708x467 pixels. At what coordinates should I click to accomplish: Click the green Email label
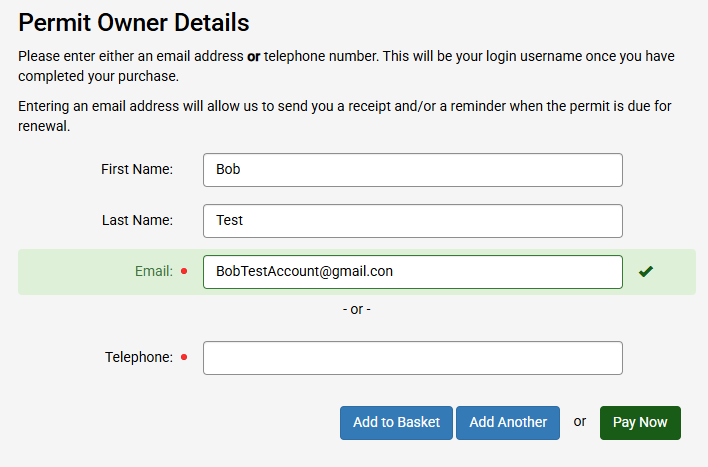pyautogui.click(x=154, y=271)
